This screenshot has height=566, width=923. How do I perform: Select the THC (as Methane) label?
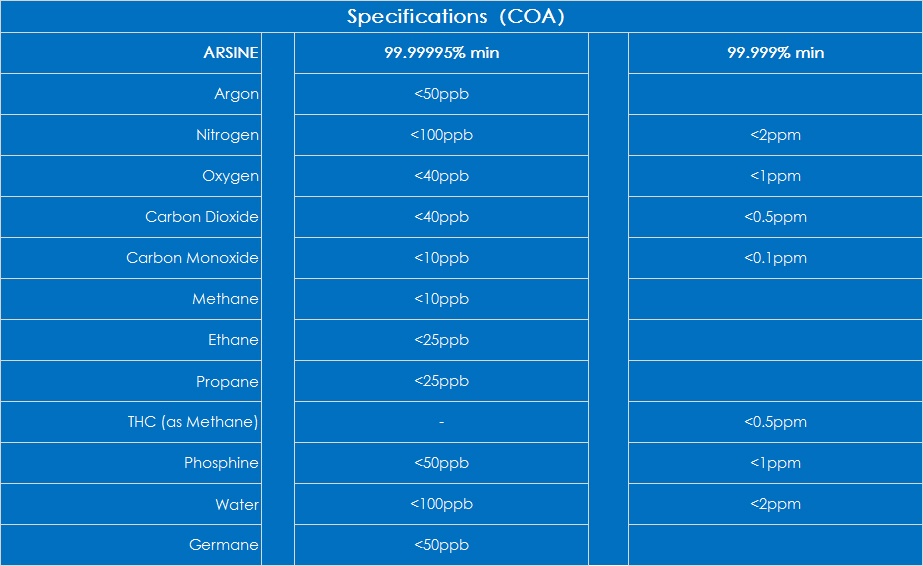[193, 422]
